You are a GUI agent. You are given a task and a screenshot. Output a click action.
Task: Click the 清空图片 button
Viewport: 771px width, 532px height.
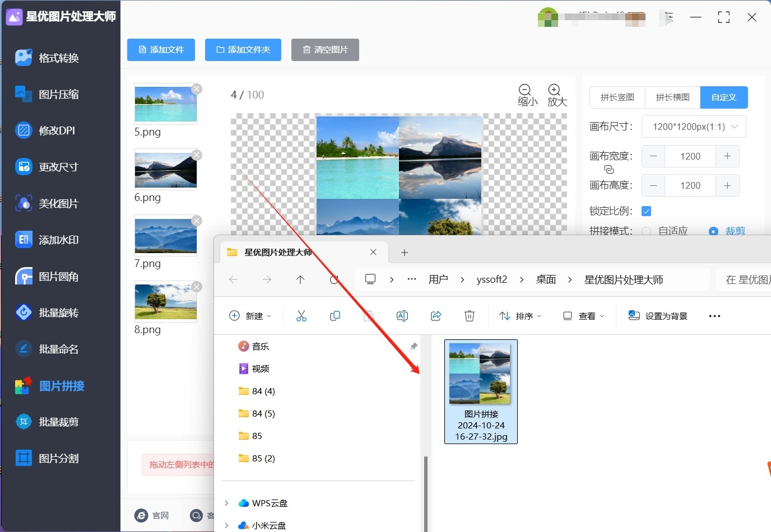[325, 50]
